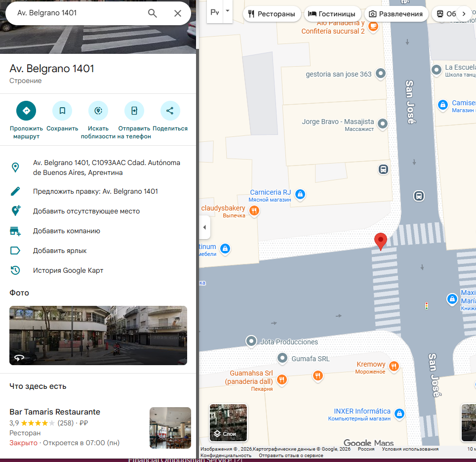Filter map by Рестораны chip
476x462 pixels.
pyautogui.click(x=272, y=14)
